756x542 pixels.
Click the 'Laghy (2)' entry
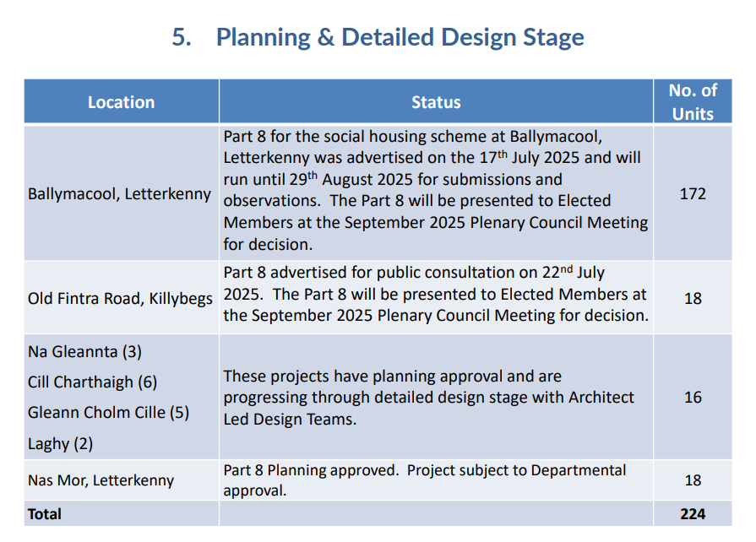(x=60, y=444)
